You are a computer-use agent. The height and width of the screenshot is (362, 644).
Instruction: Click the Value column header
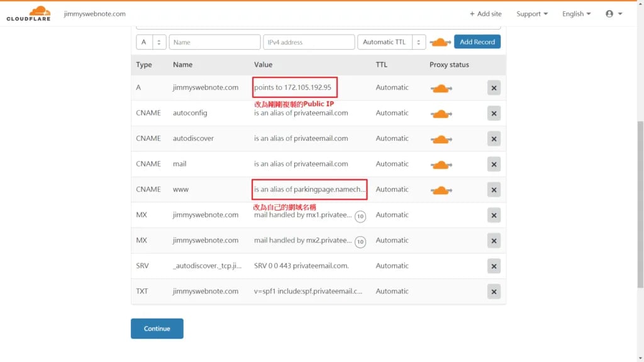click(263, 65)
